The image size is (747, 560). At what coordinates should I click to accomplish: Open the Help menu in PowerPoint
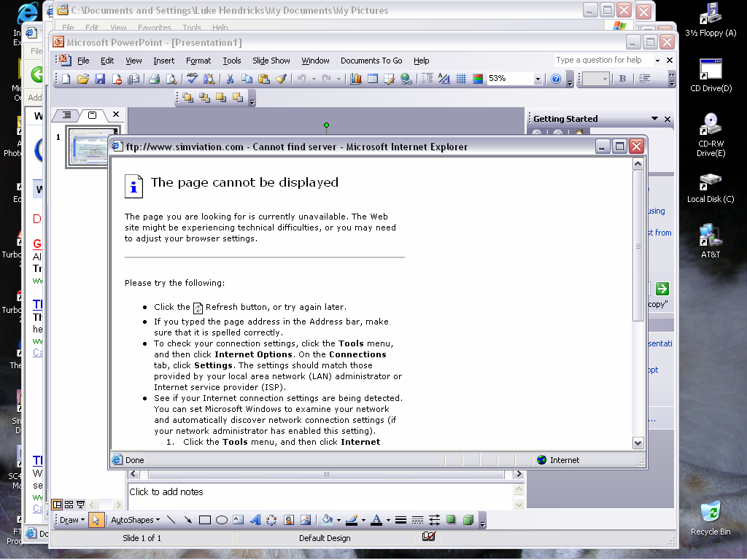(x=421, y=61)
